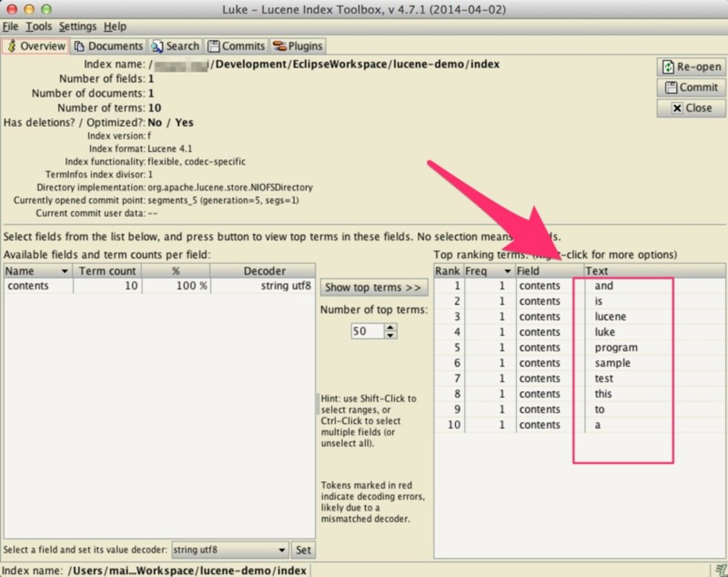728x577 pixels.
Task: Click the green refresh icon on Re-open
Action: [668, 67]
